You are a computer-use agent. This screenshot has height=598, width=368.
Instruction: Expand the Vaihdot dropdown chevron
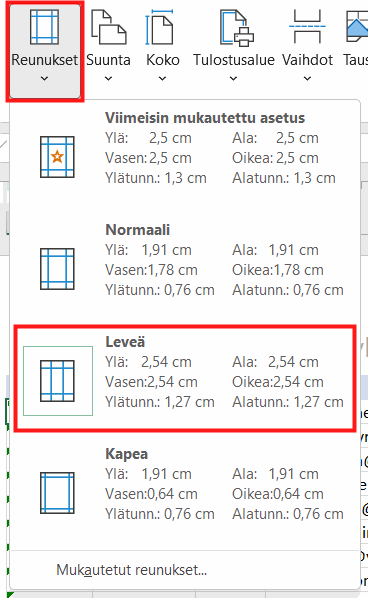(x=307, y=79)
